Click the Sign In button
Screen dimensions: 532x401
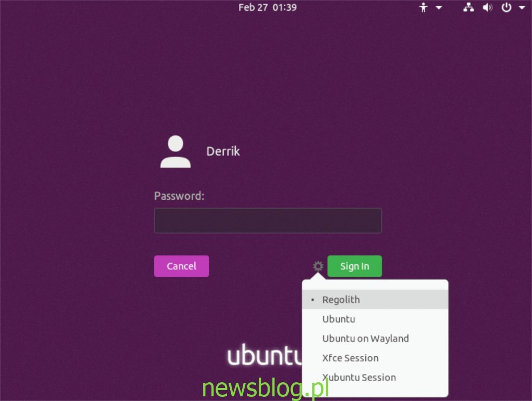354,266
